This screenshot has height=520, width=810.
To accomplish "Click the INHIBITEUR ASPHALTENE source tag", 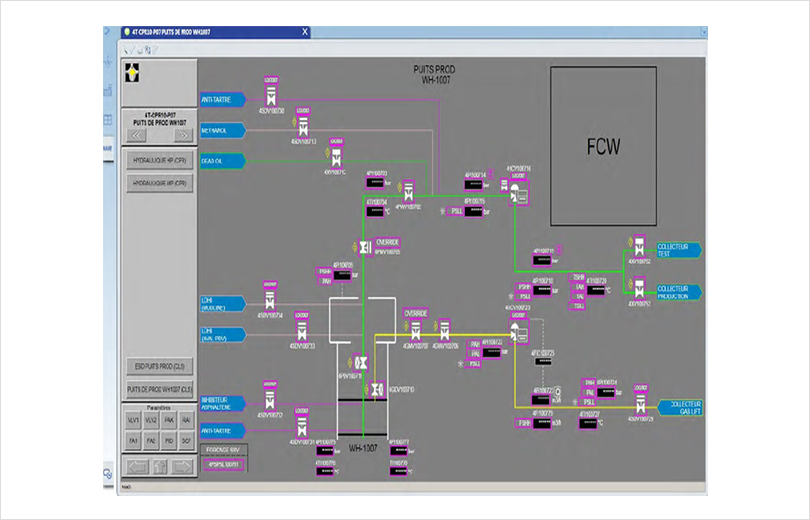I will (x=223, y=403).
